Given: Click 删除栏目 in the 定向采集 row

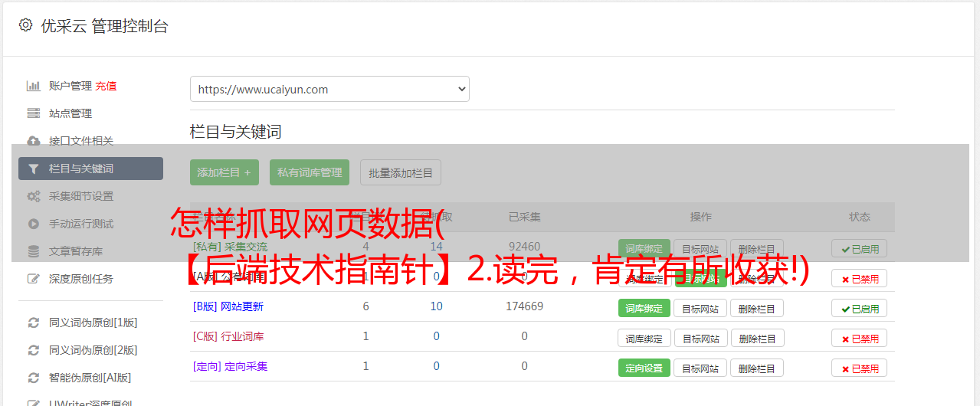Looking at the screenshot, I should point(757,368).
